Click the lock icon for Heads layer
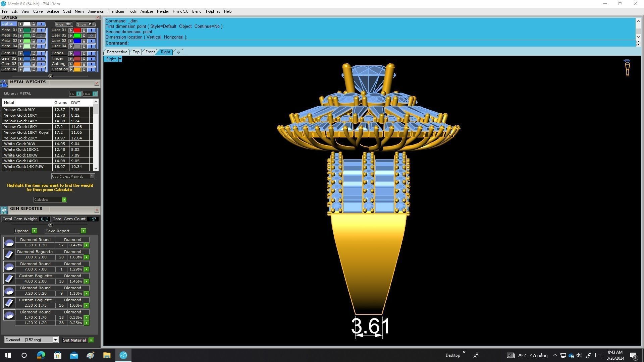This screenshot has height=362, width=644. coord(84,53)
